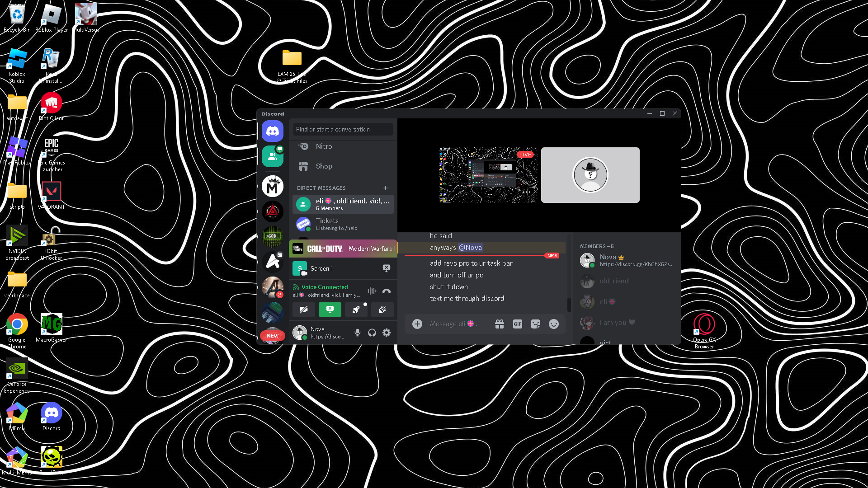Stop streaming Screen 1
Viewport: 868px width, 488px height.
(386, 268)
